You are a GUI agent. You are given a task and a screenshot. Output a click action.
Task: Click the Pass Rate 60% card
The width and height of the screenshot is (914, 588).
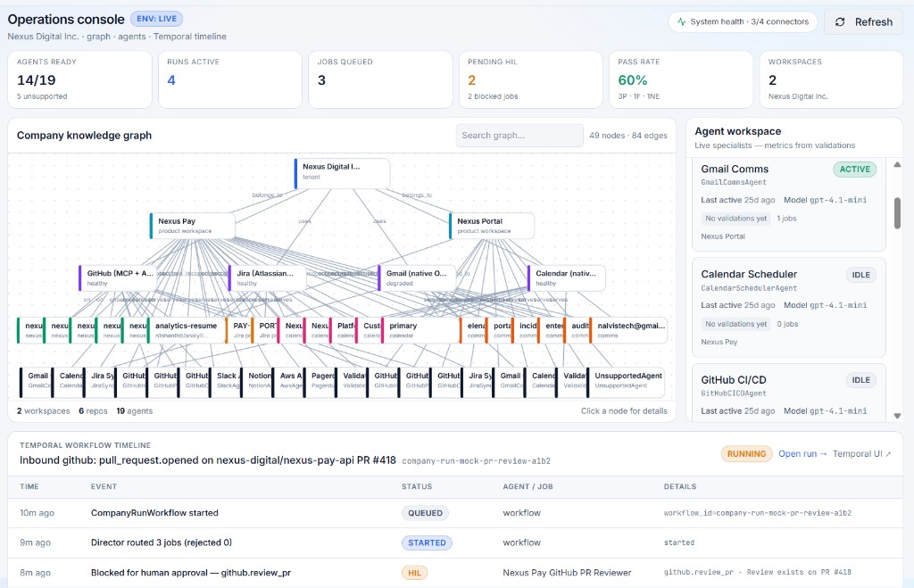(681, 79)
